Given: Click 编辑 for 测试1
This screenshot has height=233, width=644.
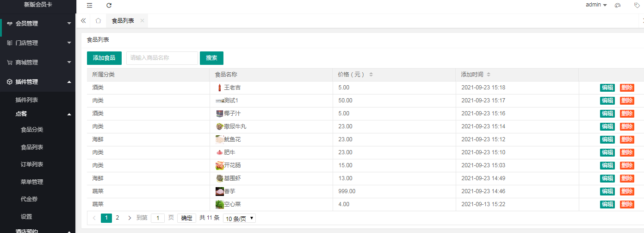Looking at the screenshot, I should tap(607, 101).
